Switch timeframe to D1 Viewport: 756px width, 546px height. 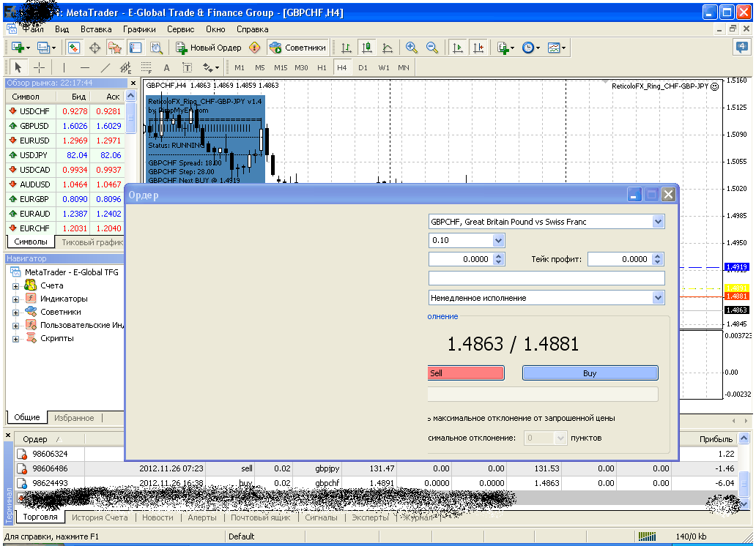pyautogui.click(x=363, y=67)
